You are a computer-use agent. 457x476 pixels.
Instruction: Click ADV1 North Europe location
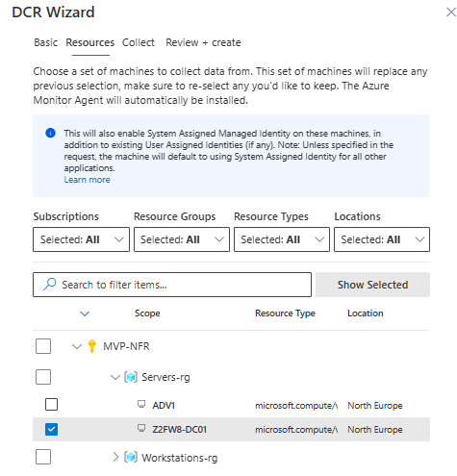tap(375, 406)
